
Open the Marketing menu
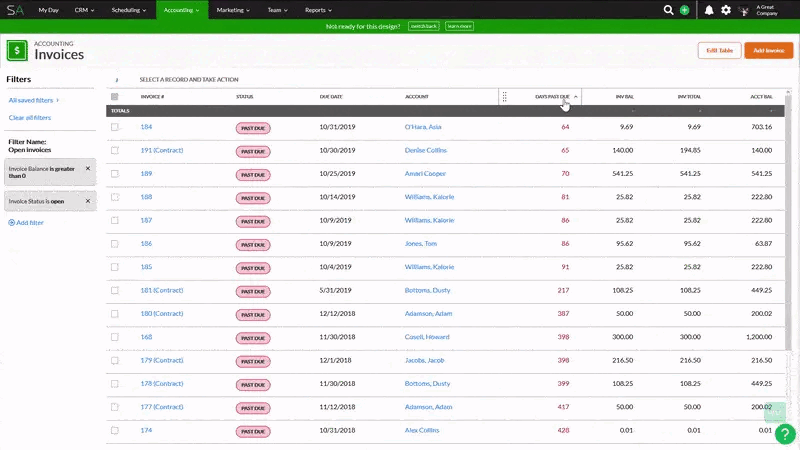pos(233,10)
